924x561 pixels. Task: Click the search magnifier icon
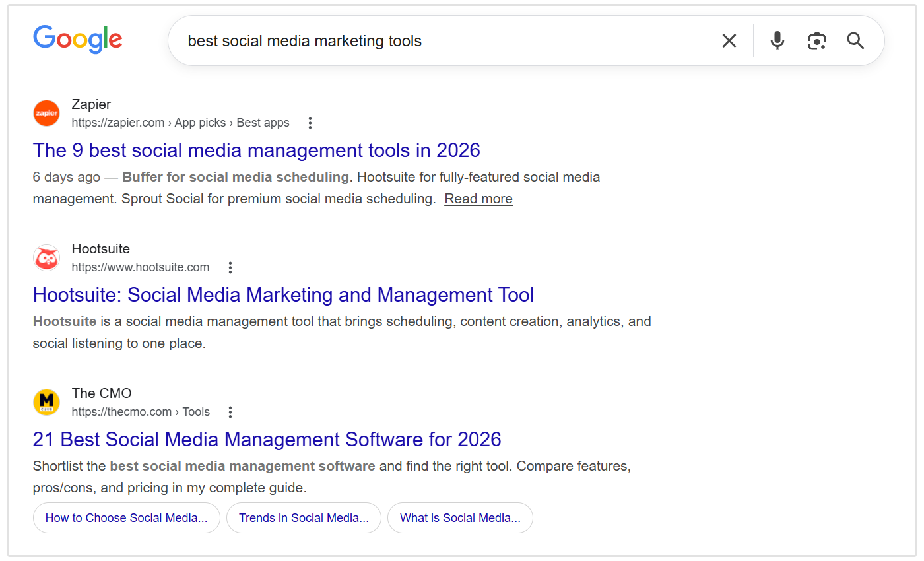[855, 41]
